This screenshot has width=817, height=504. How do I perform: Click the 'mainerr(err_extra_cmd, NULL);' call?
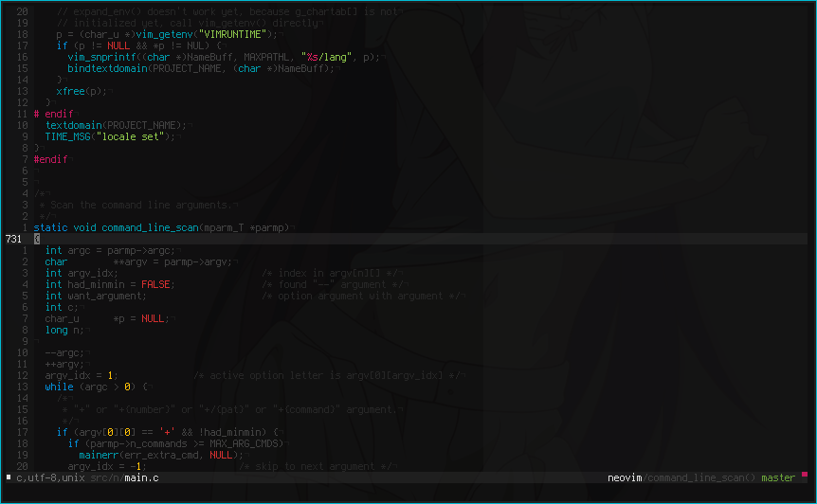(x=161, y=455)
